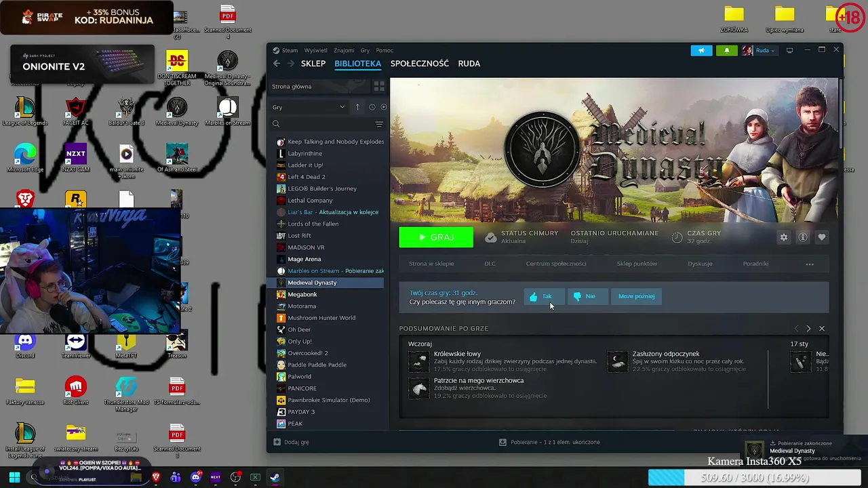Click the sort ascending arrow in library sidebar

pyautogui.click(x=357, y=107)
